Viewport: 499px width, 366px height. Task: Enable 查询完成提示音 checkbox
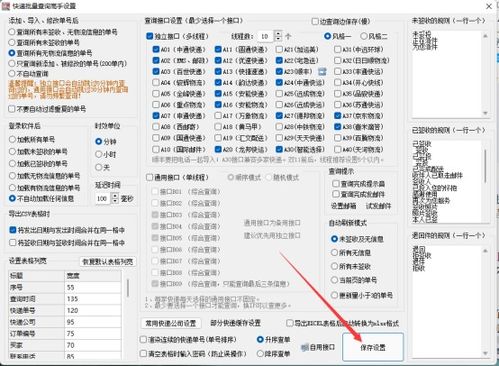coord(336,184)
